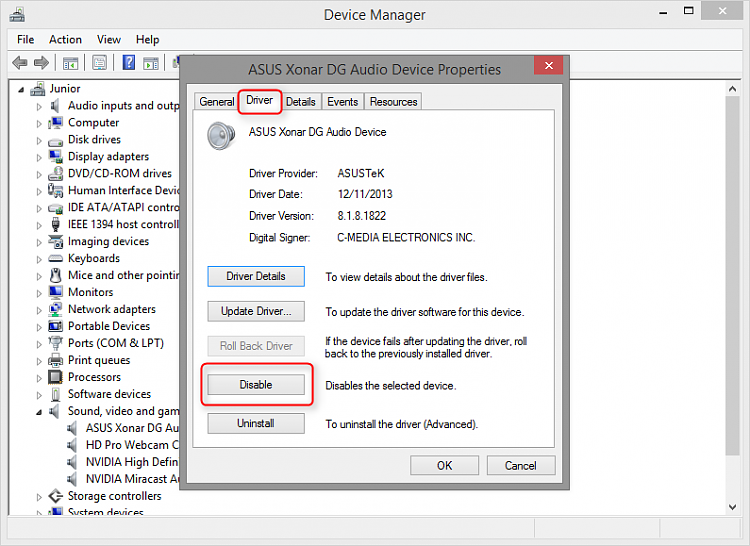Click the Monitors icon
The height and width of the screenshot is (546, 750).
[55, 292]
